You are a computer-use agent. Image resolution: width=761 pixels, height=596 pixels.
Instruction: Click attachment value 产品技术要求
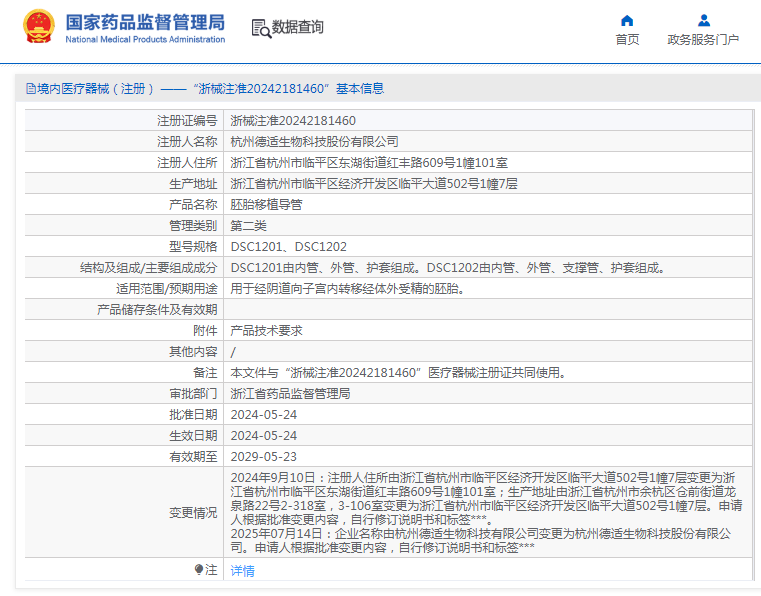266,331
